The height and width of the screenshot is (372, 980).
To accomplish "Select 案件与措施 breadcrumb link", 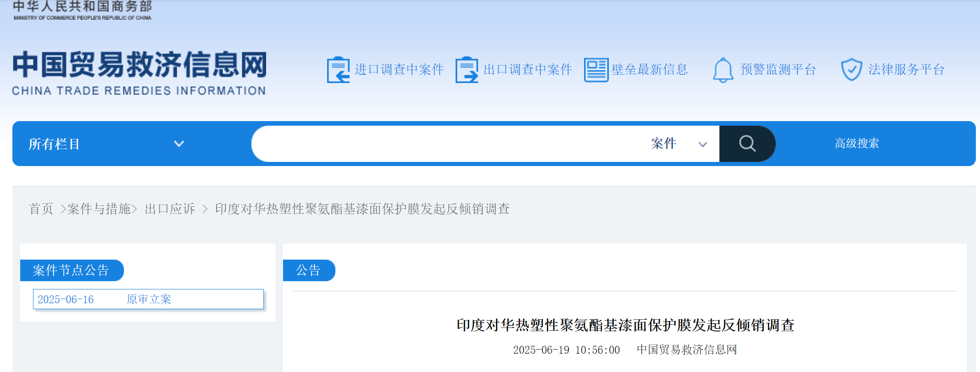I will pos(99,209).
